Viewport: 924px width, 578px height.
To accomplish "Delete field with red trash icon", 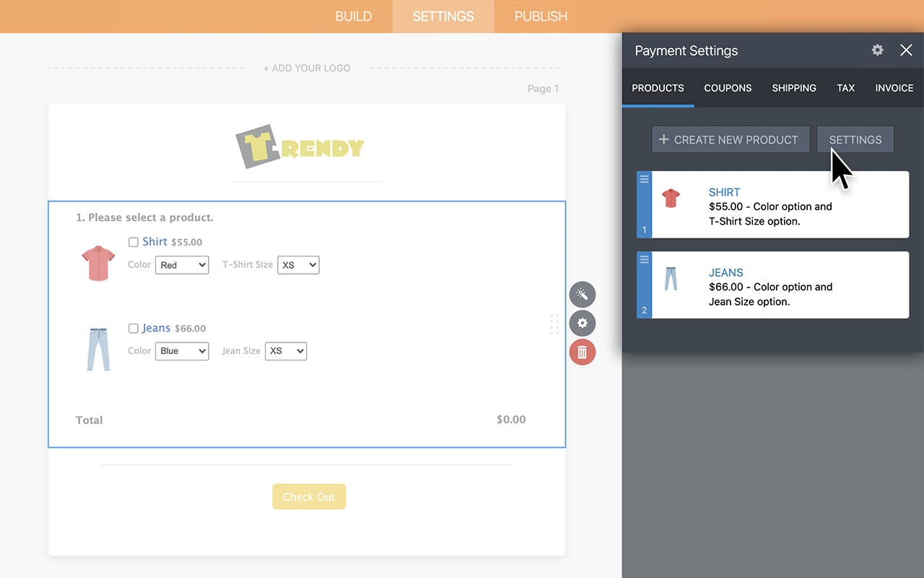I will [582, 352].
